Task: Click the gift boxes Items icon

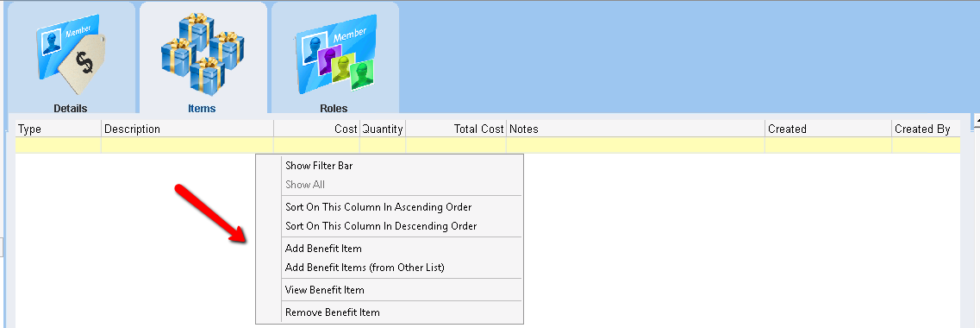Action: [x=203, y=54]
